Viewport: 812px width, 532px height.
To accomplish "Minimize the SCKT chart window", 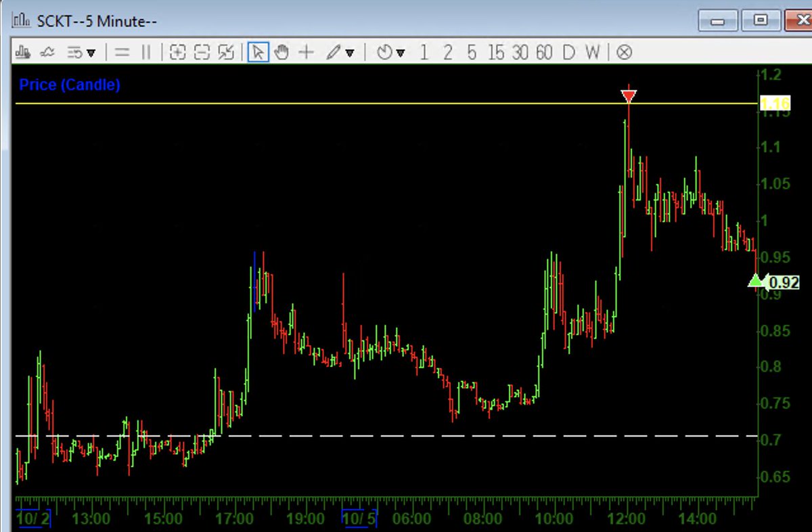I will point(717,20).
